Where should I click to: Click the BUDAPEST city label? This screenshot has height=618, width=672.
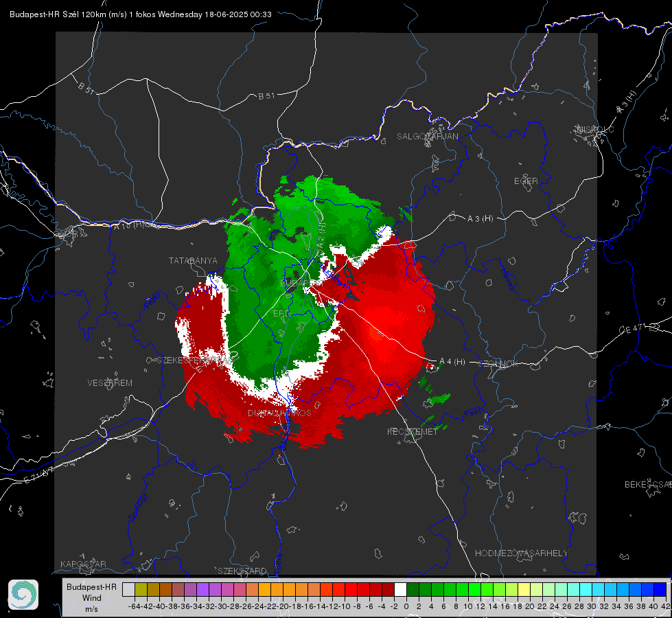pyautogui.click(x=301, y=283)
